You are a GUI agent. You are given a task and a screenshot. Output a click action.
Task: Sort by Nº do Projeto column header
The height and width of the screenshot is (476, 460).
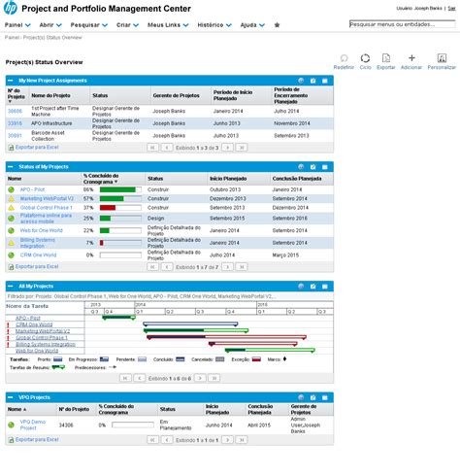(x=16, y=95)
